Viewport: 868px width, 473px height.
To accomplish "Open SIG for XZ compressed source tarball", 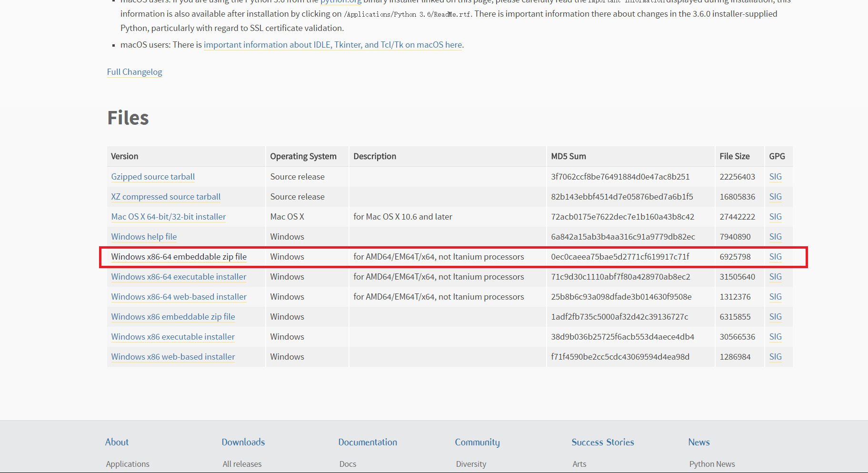I will [776, 197].
